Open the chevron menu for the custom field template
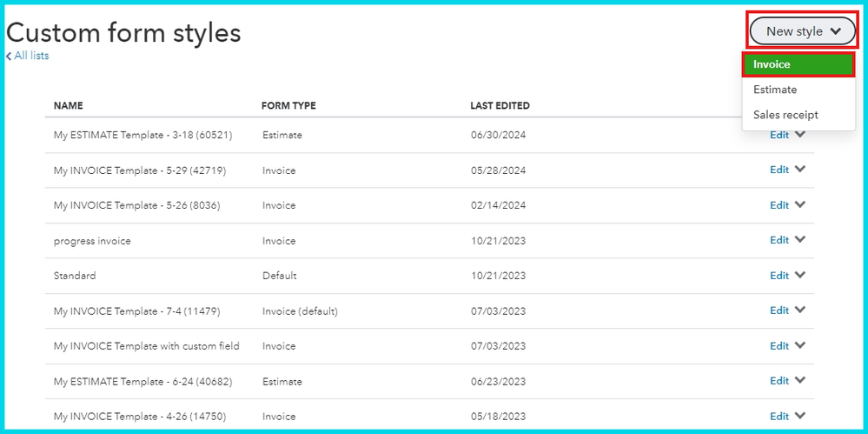This screenshot has width=868, height=434. 800,345
